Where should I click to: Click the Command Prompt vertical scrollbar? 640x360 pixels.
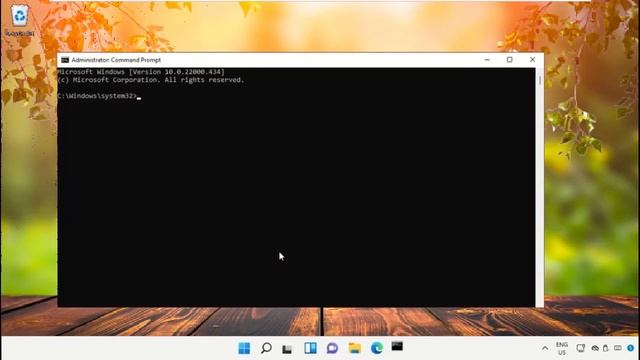pos(540,187)
